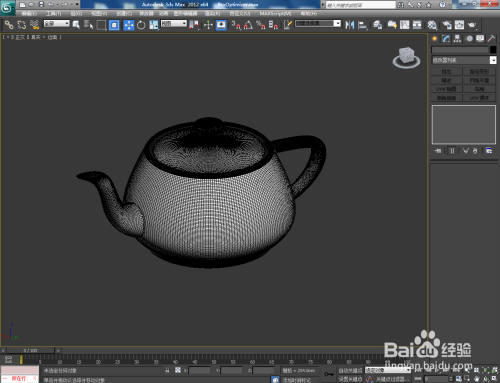Click the Select and Link tool
The width and height of the screenshot is (500, 383).
click(x=9, y=25)
